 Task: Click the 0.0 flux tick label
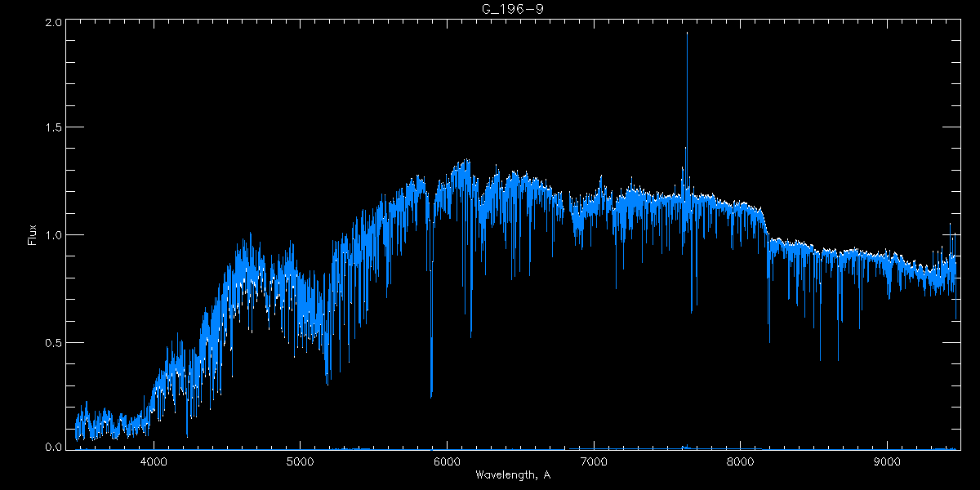coord(53,448)
